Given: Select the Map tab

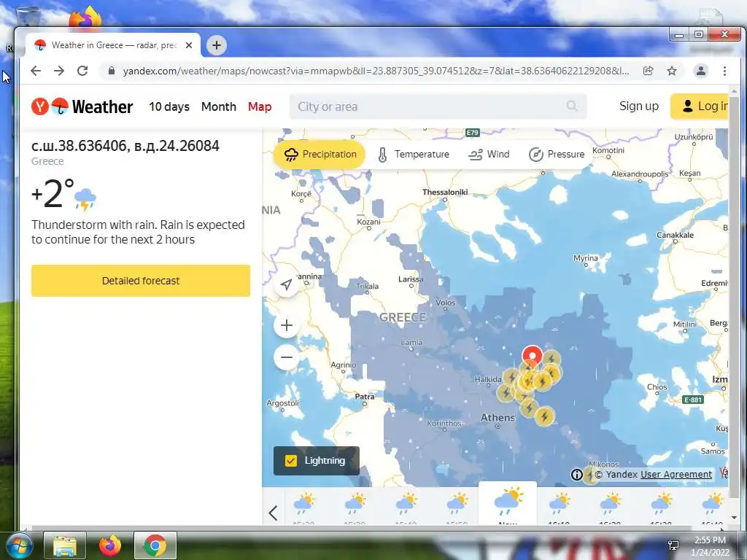Looking at the screenshot, I should coord(260,106).
